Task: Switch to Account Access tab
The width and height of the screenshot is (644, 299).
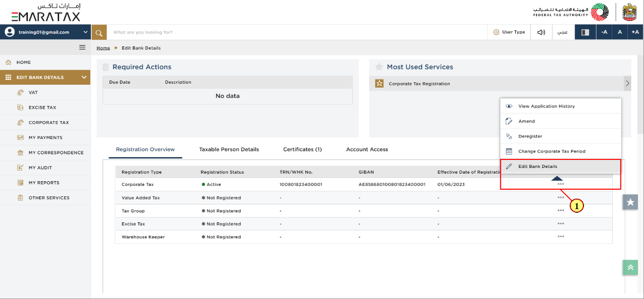Action: pyautogui.click(x=367, y=149)
